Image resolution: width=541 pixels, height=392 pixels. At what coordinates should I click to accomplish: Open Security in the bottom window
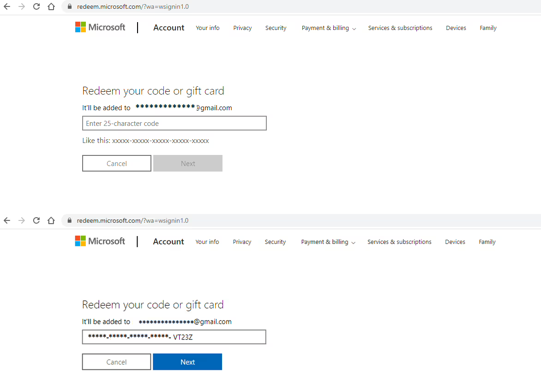(x=275, y=242)
